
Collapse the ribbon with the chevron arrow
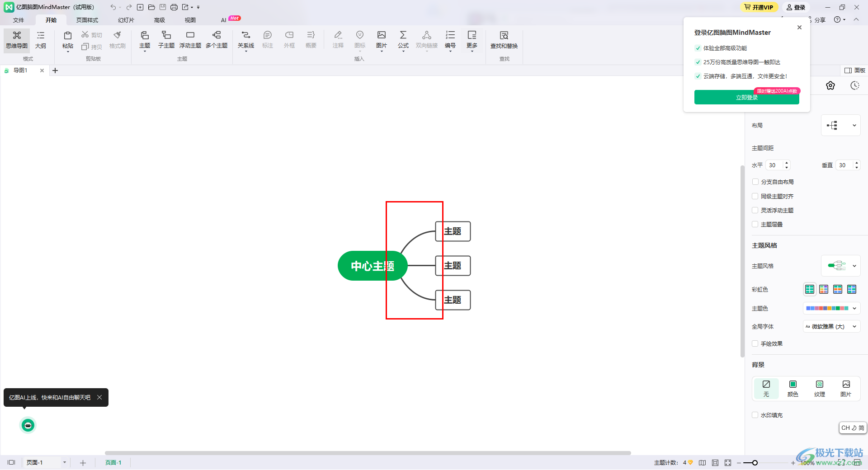(x=856, y=20)
